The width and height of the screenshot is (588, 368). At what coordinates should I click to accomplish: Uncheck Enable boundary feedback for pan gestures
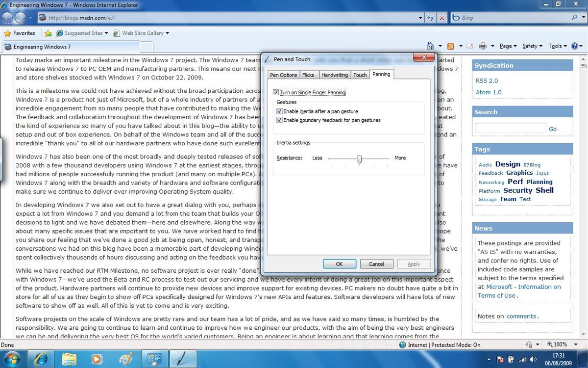[x=279, y=120]
